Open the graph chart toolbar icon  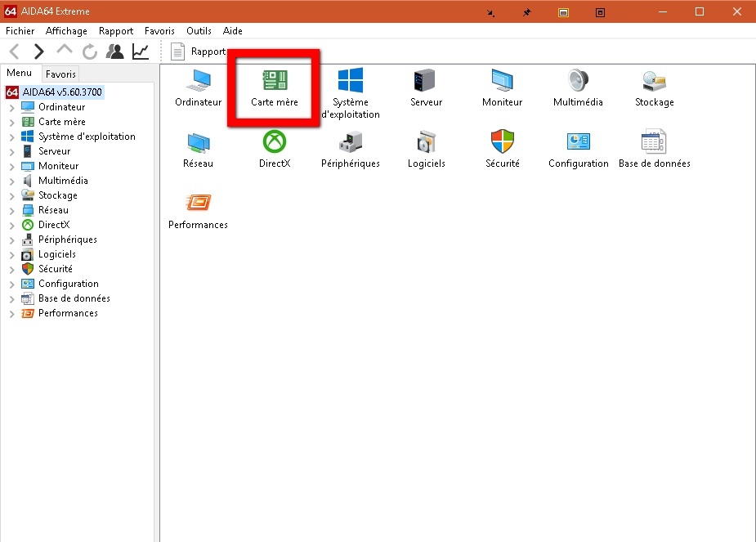click(141, 52)
